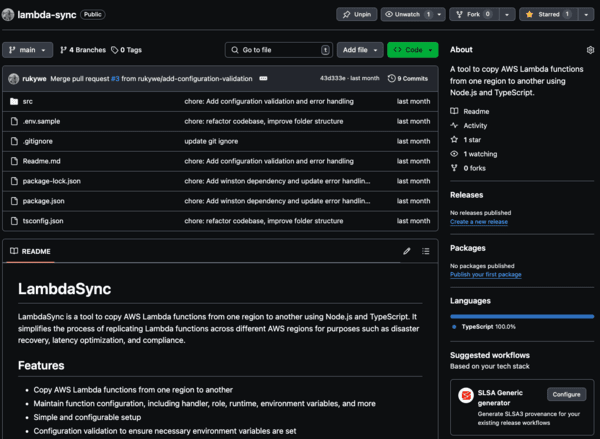Expand commit message ellipsis icon
Screen dimensions: 600x439
263,78
